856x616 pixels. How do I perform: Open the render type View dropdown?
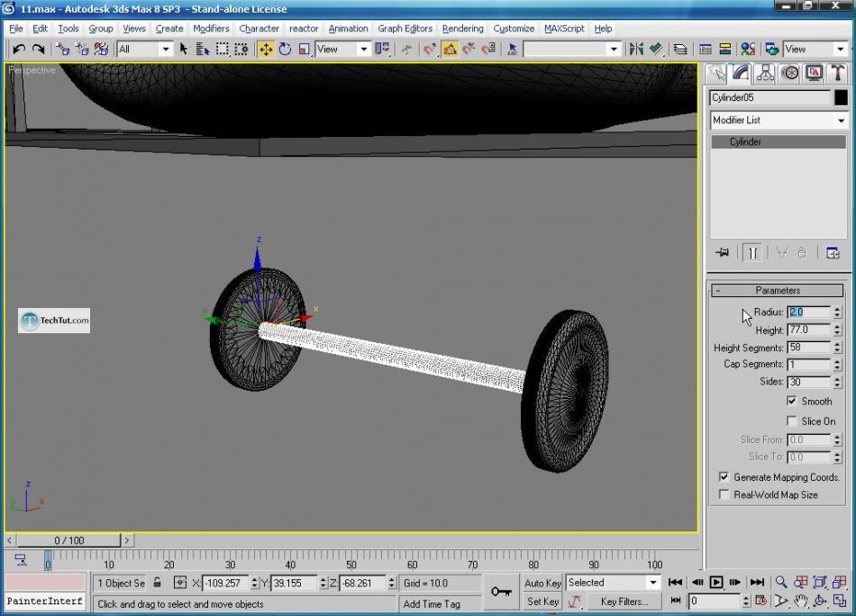[x=815, y=50]
